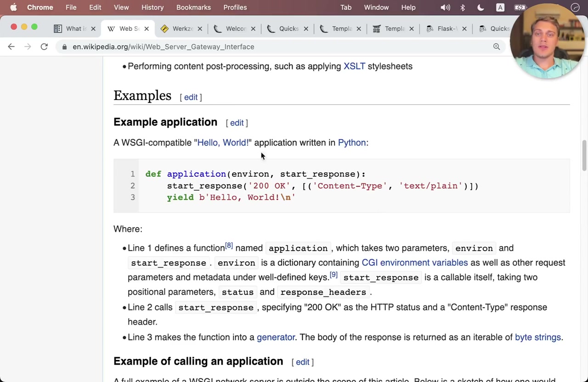Close the Flask tab
The width and height of the screenshot is (588, 382).
(x=464, y=28)
